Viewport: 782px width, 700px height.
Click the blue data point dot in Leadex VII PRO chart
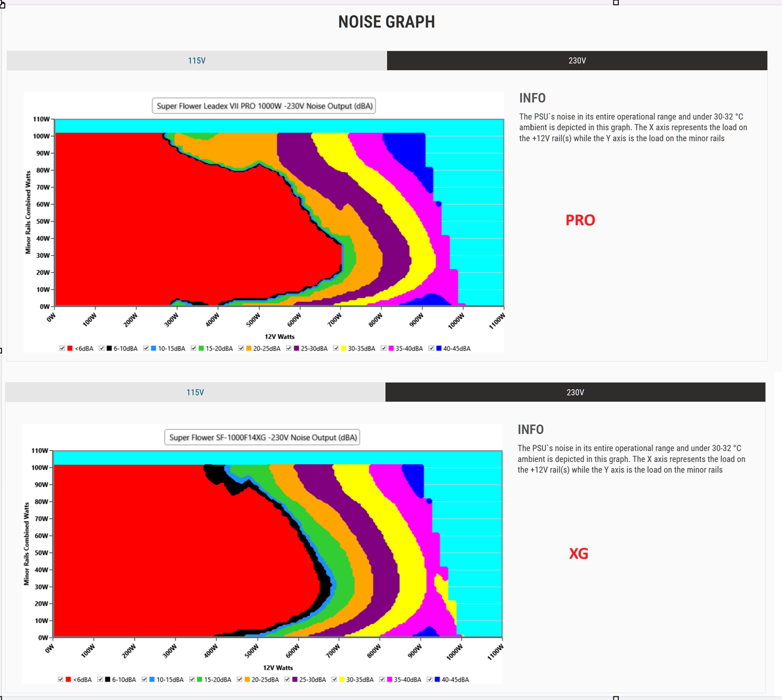pos(438,204)
